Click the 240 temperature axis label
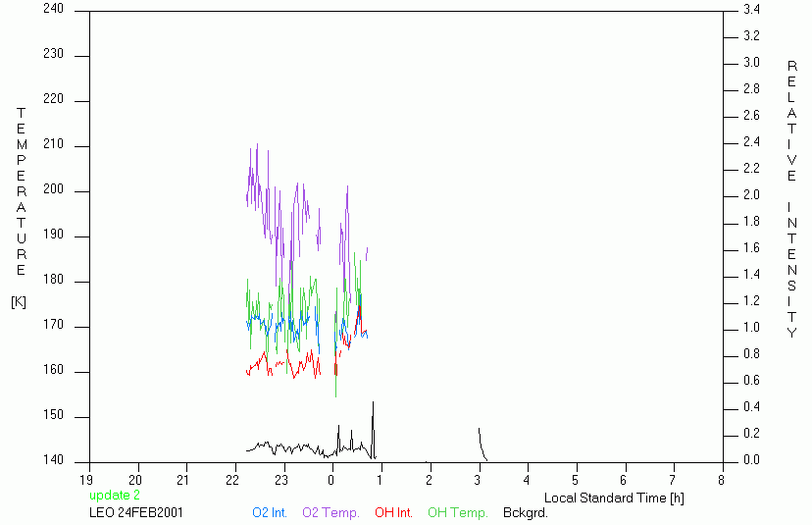Viewport: 812px width, 525px height. pyautogui.click(x=53, y=9)
